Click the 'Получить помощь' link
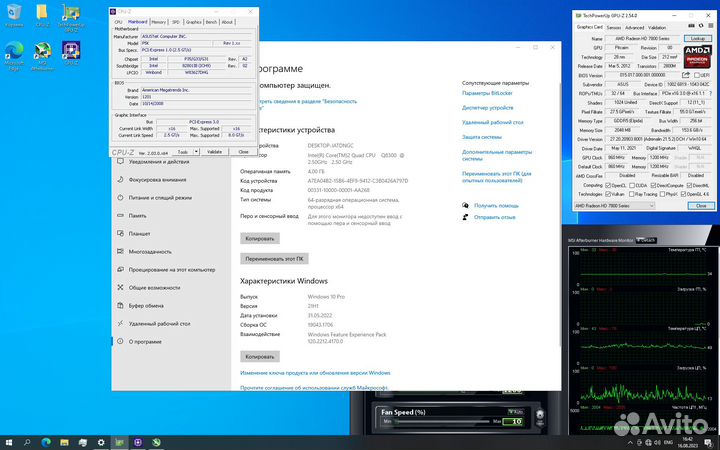This screenshot has width=720, height=450. pos(496,206)
